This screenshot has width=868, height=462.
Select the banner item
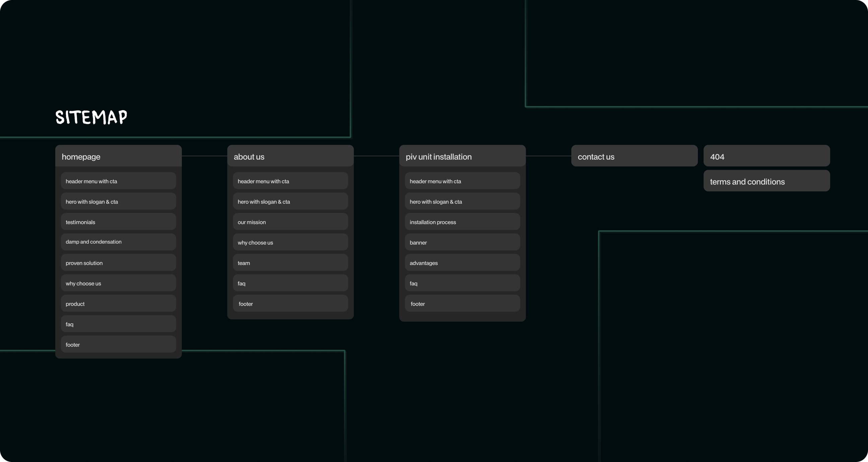click(x=462, y=242)
